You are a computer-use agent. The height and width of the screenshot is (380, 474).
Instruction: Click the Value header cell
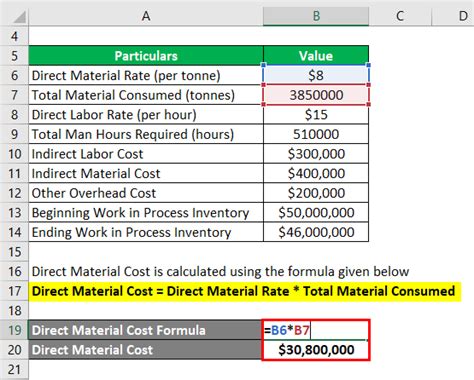[x=316, y=56]
